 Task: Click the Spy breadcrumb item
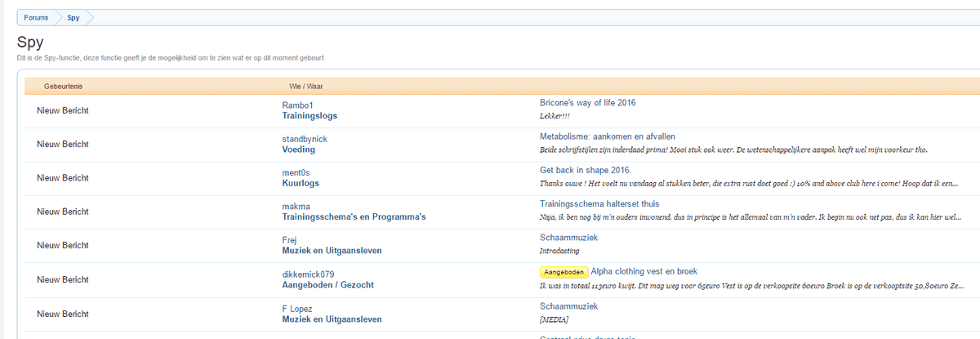coord(73,17)
